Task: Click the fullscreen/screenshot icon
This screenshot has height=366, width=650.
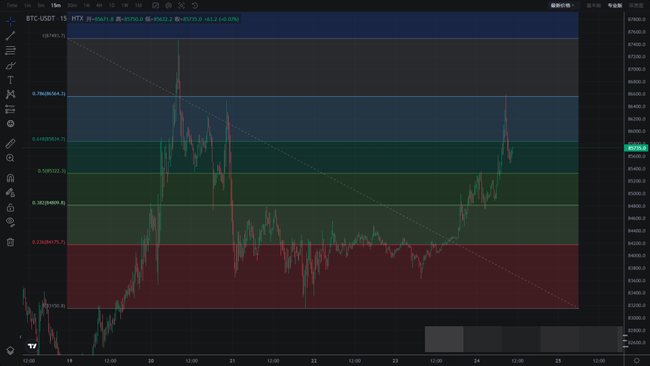Action: (x=182, y=5)
